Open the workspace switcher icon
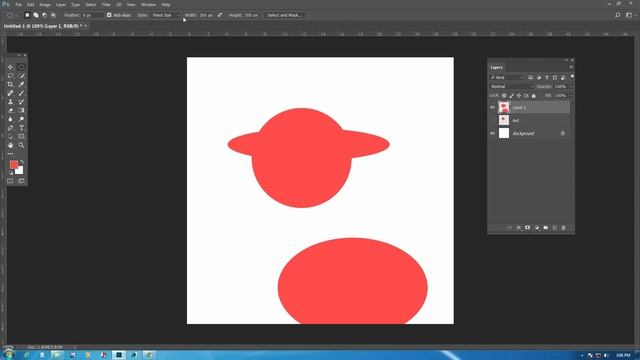 click(629, 15)
